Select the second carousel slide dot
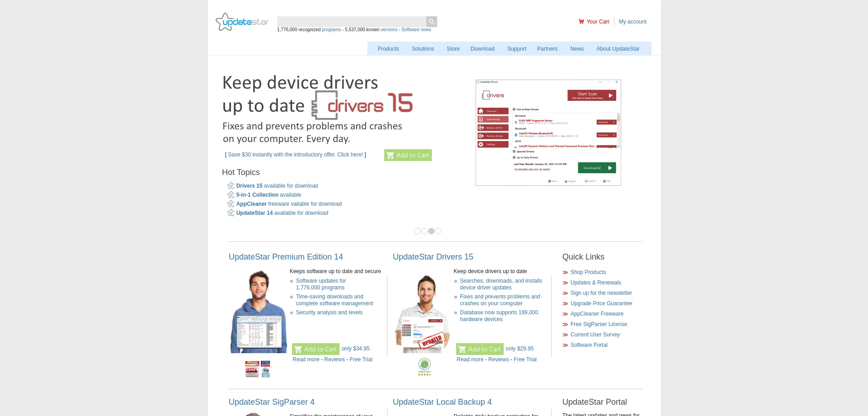Screen dimensions: 868x416 click(425, 231)
